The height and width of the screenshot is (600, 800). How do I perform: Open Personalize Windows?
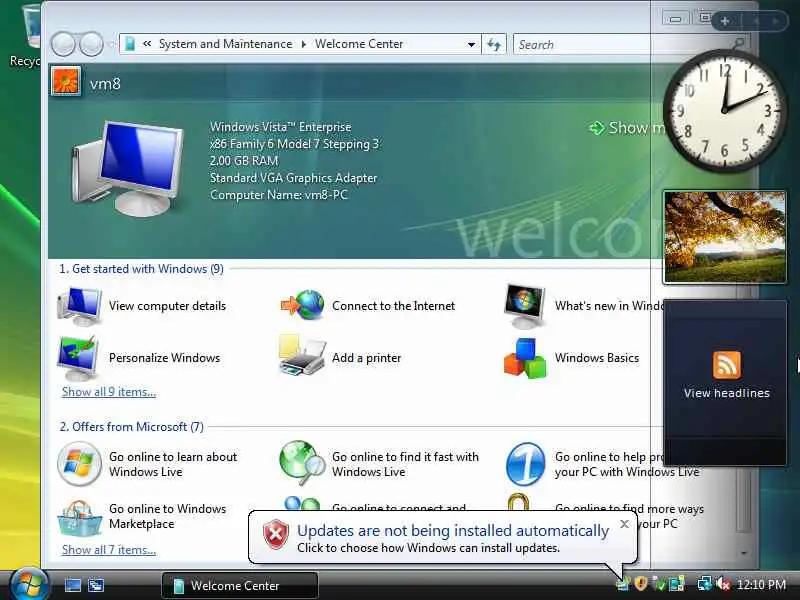coord(139,358)
